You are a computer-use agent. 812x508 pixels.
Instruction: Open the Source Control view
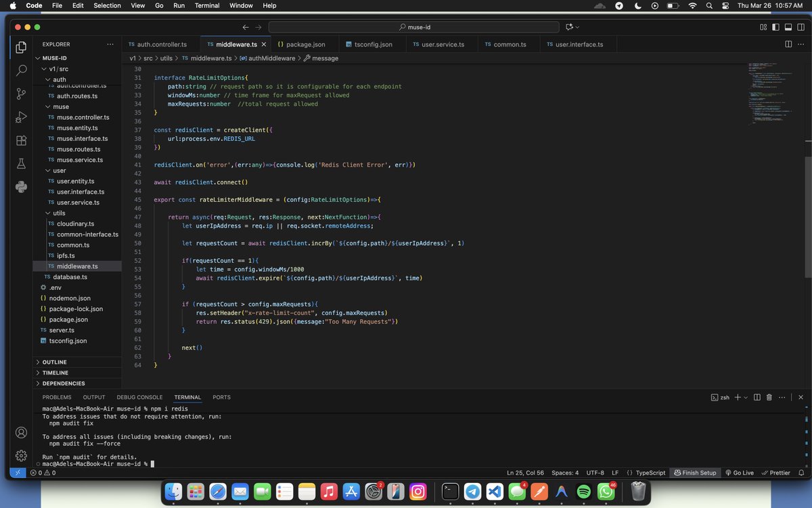click(21, 93)
